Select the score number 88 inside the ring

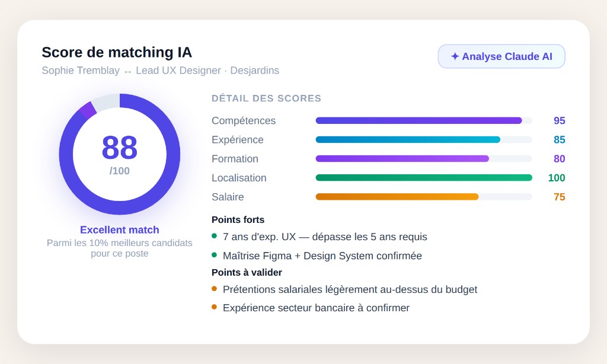point(120,149)
